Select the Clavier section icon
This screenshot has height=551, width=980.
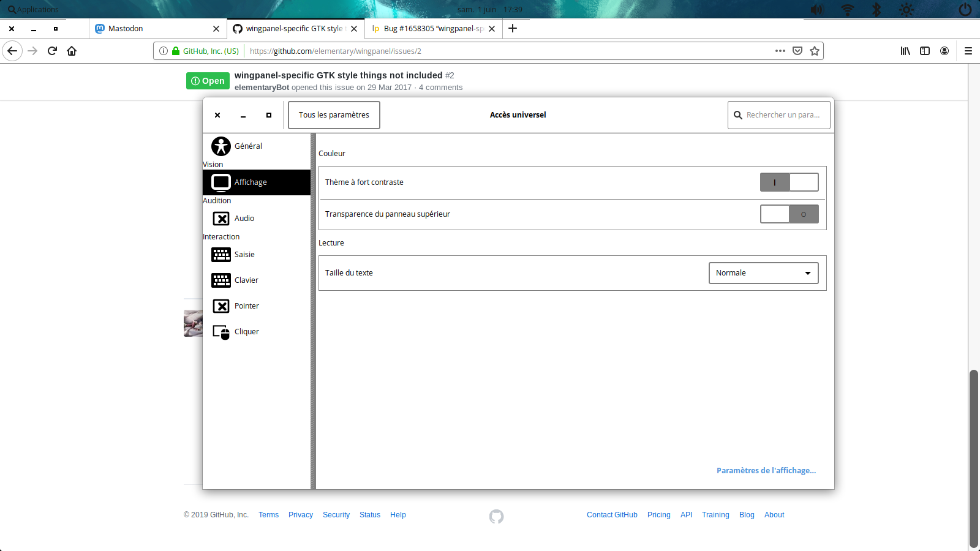point(221,280)
